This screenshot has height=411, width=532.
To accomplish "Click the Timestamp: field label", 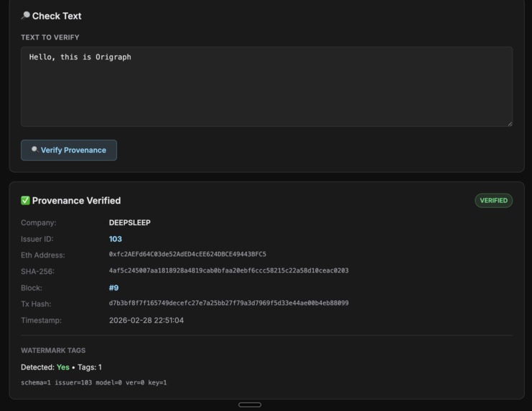I will (x=42, y=320).
